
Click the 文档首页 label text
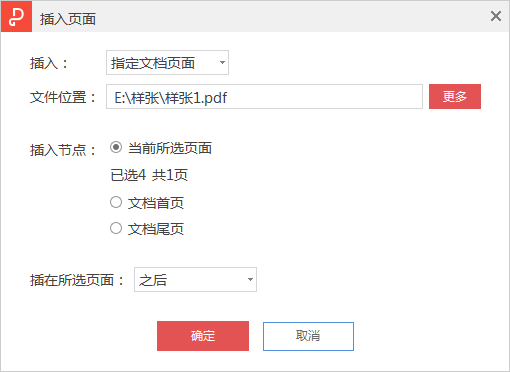(156, 203)
